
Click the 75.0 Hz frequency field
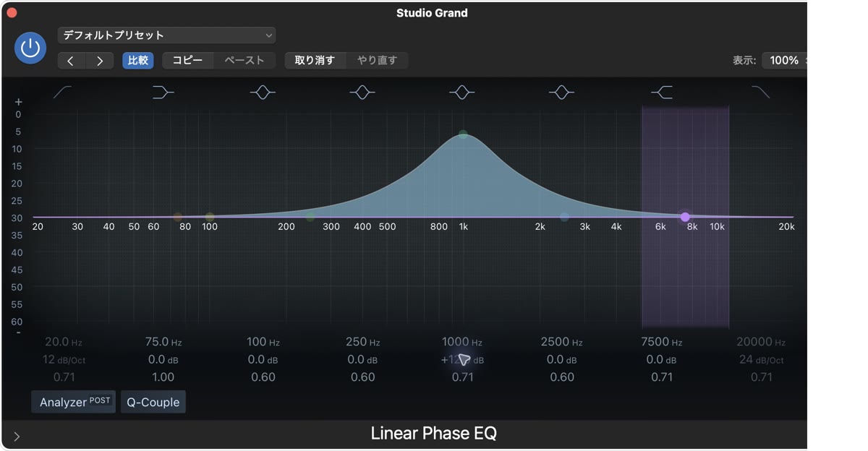[x=163, y=342]
